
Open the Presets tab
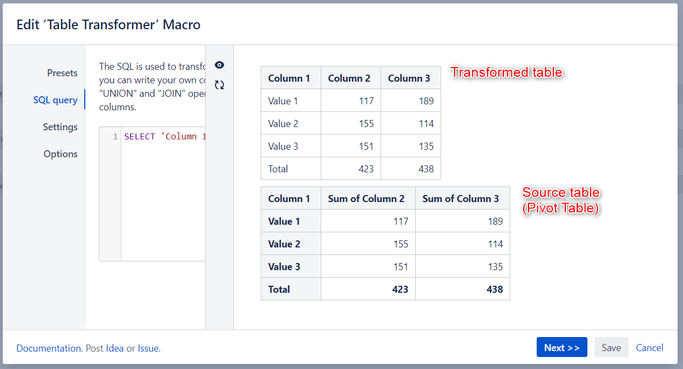click(62, 73)
